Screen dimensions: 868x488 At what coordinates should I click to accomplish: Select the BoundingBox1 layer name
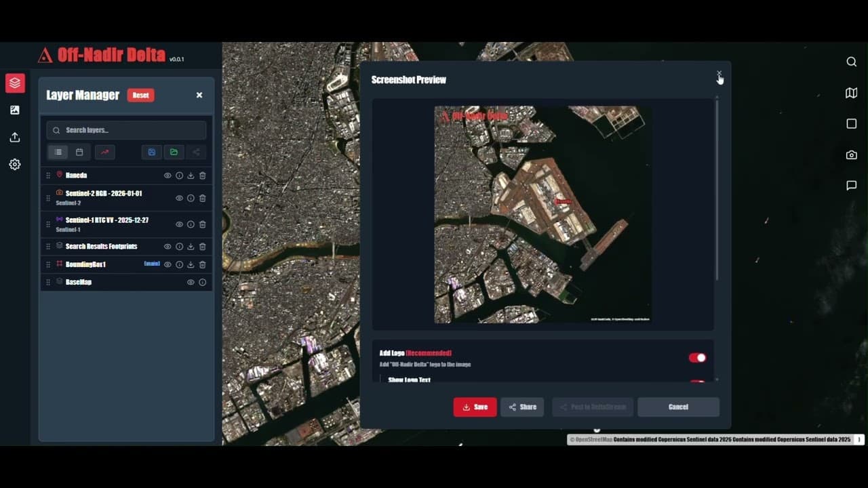[85, 264]
